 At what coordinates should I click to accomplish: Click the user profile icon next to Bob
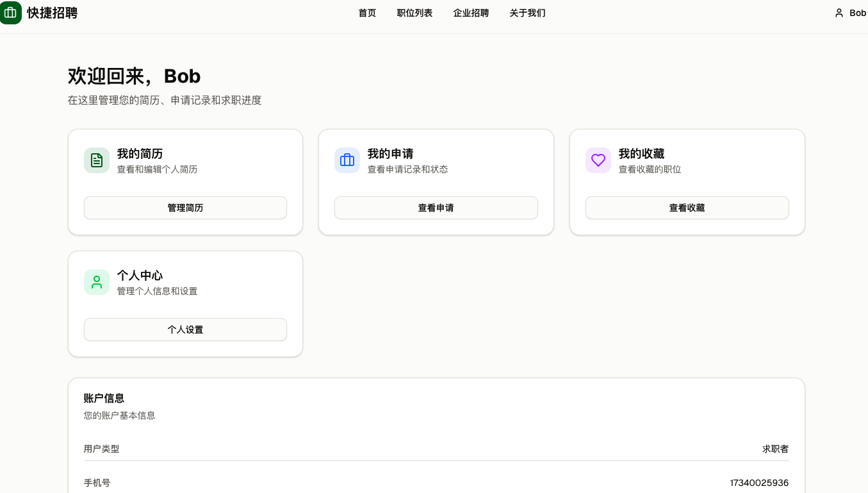click(839, 13)
